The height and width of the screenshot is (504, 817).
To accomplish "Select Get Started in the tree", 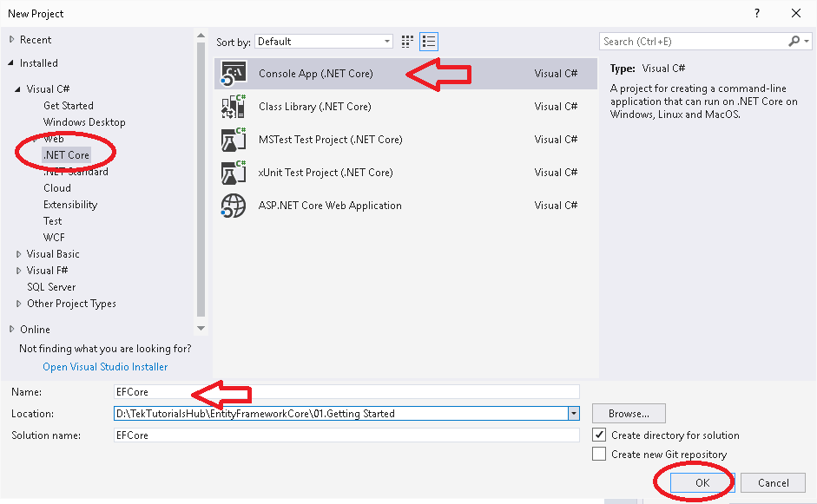I will tap(69, 106).
